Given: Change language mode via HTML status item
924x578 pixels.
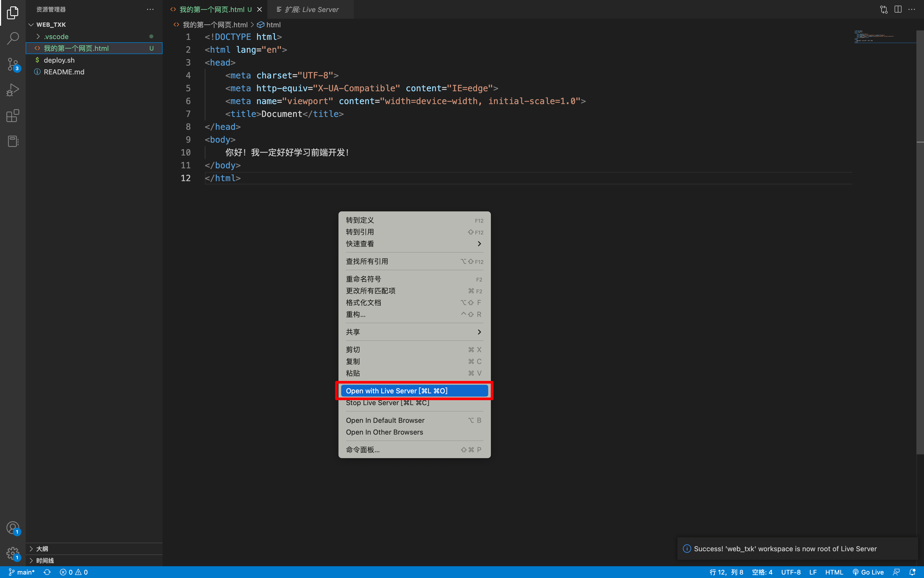Looking at the screenshot, I should pyautogui.click(x=834, y=572).
